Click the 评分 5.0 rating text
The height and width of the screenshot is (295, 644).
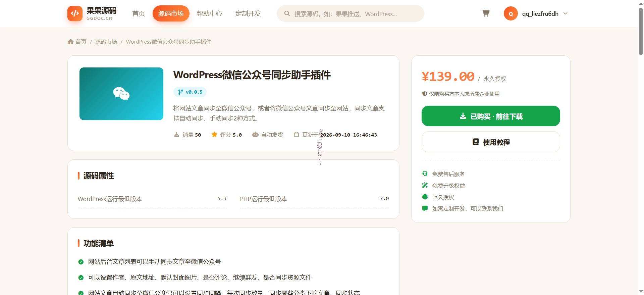click(x=227, y=135)
